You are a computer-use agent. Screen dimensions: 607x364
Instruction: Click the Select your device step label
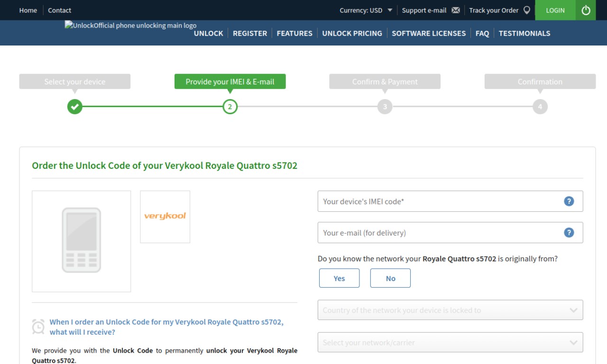pos(74,82)
